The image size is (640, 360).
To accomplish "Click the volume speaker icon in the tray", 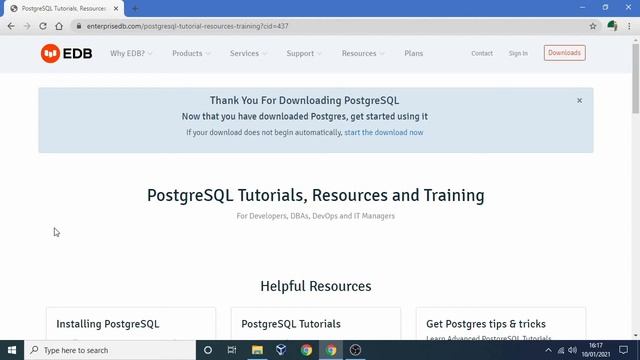I will 573,350.
